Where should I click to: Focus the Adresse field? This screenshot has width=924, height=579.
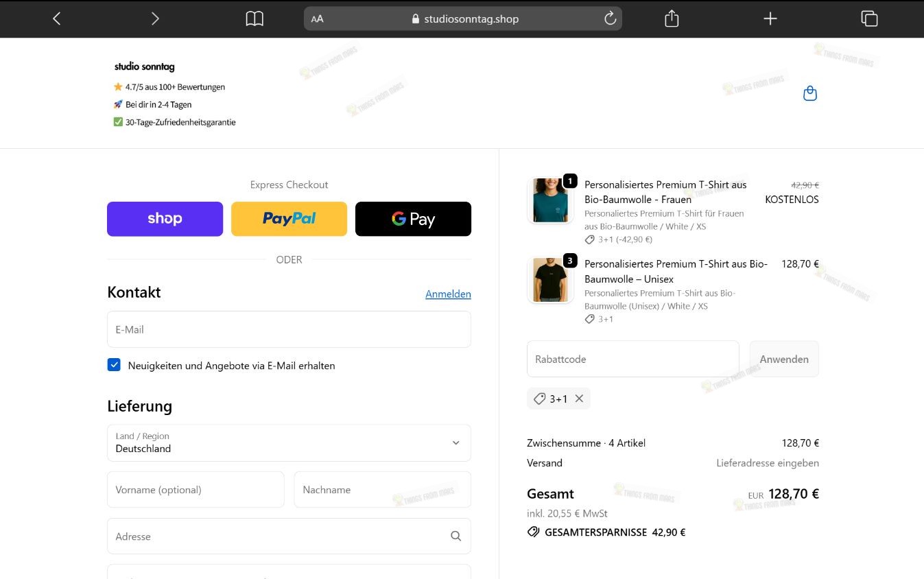[289, 536]
